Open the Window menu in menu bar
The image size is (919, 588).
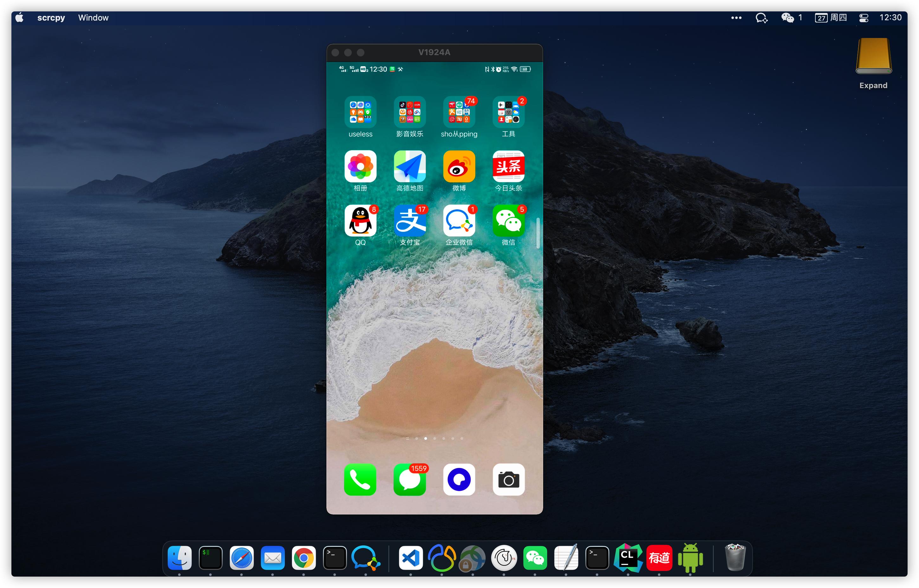tap(93, 17)
